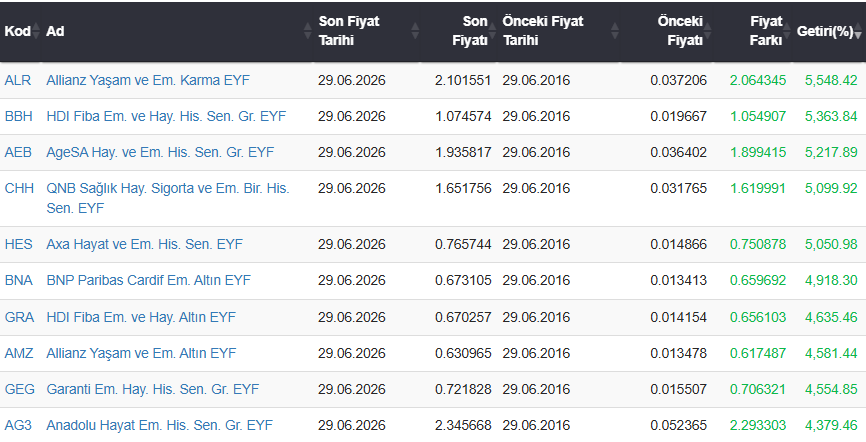Select last price 1.074574
The height and width of the screenshot is (442, 866).
coord(463,116)
